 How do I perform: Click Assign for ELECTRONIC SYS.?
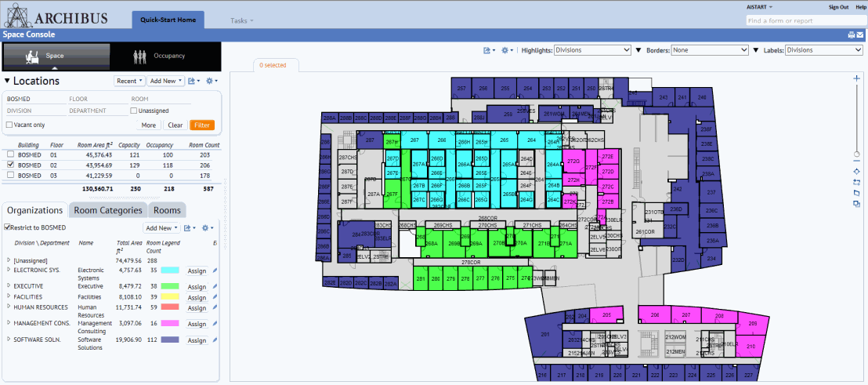coord(197,271)
